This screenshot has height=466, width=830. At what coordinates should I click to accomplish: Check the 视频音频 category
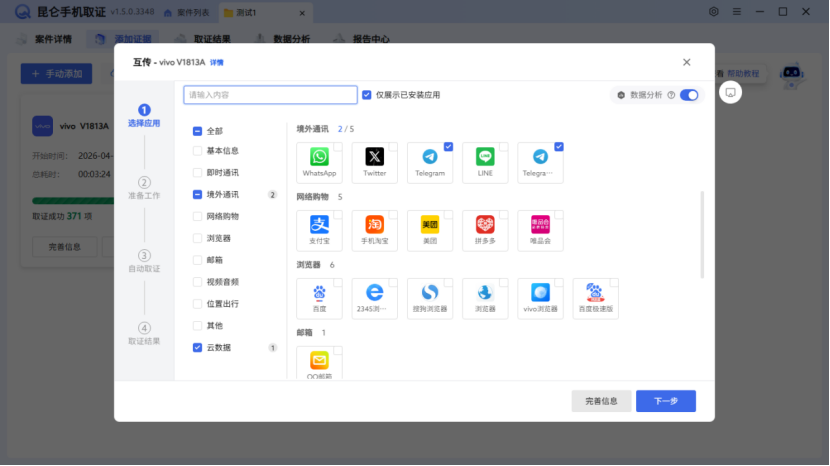click(197, 282)
